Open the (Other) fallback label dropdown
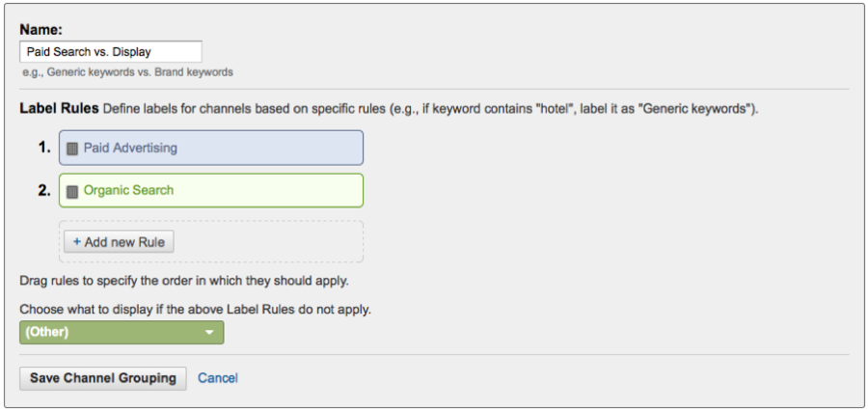Viewport: 868px width, 411px height. [122, 333]
